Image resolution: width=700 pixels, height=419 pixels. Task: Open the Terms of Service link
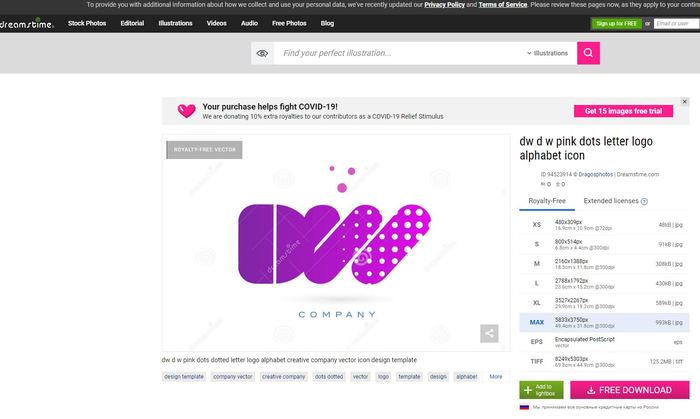pos(503,4)
